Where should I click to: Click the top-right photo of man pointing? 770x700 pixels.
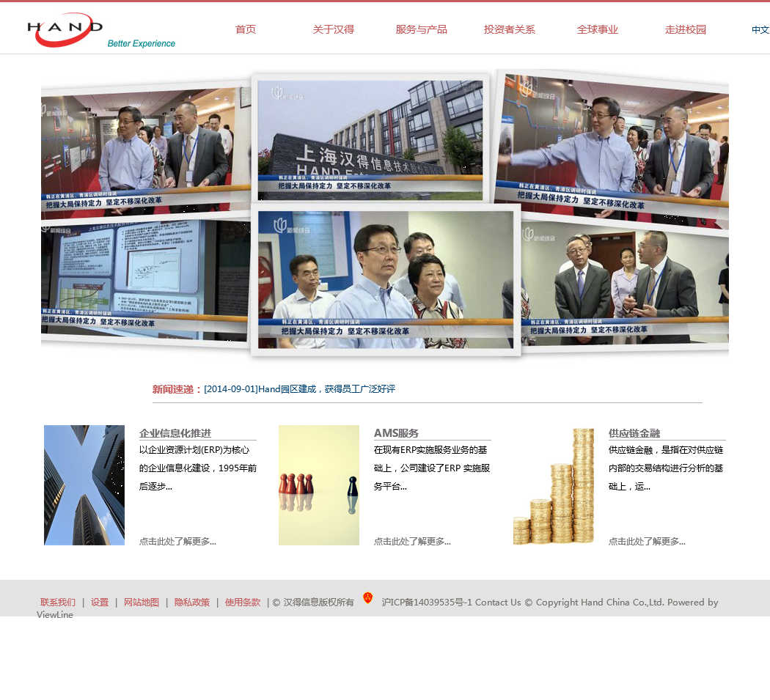click(x=612, y=150)
